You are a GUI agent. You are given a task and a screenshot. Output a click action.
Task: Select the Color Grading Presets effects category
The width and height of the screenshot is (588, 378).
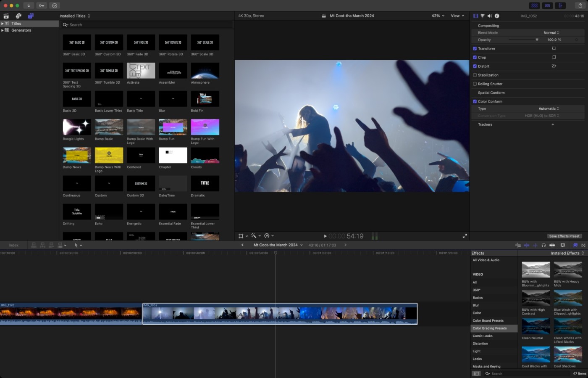[494, 328]
